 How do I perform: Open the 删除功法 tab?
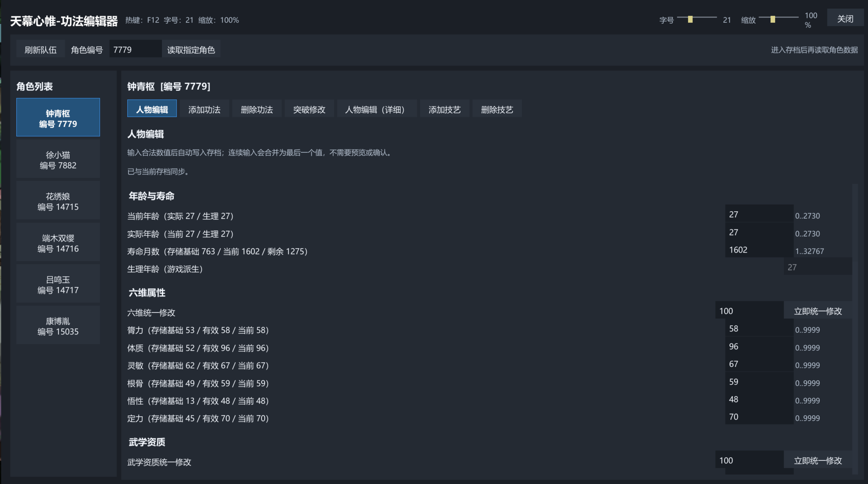(x=257, y=109)
